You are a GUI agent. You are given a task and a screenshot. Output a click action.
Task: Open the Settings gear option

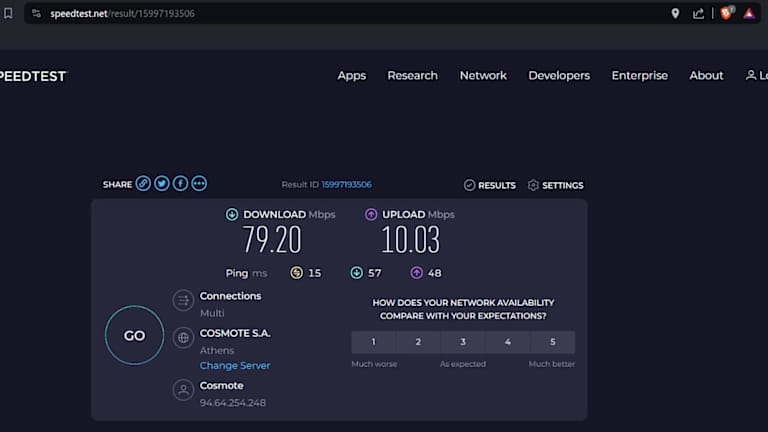coord(555,185)
